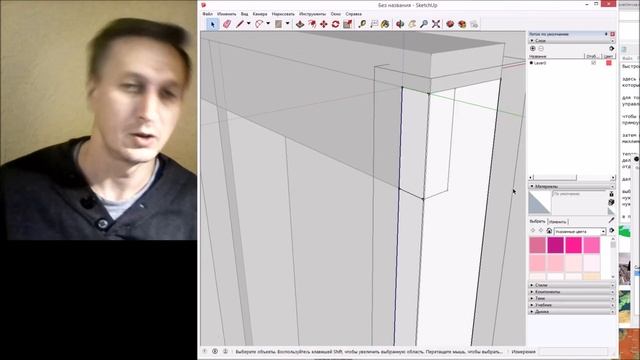Delete layer with the minus icon
Viewport: 640px width, 360px height.
541,49
